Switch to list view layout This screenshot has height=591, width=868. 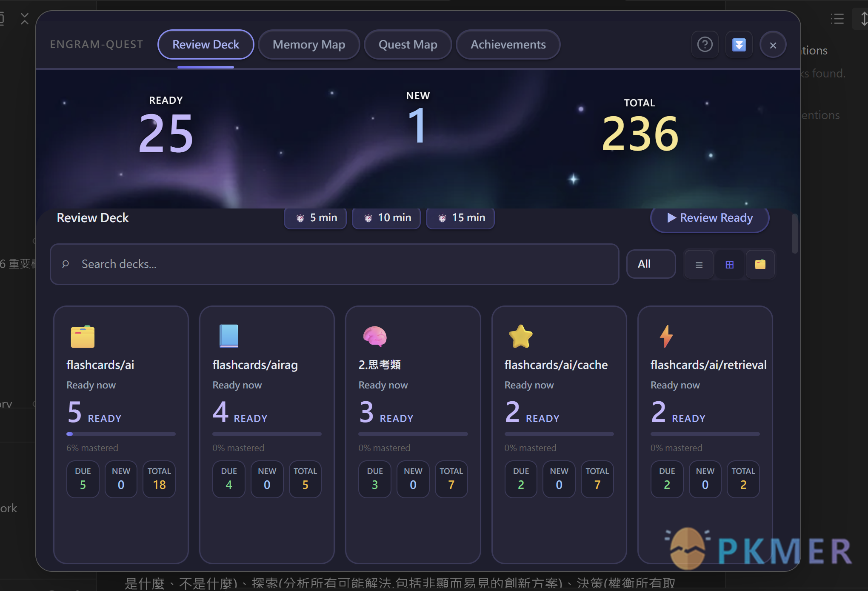click(x=699, y=265)
